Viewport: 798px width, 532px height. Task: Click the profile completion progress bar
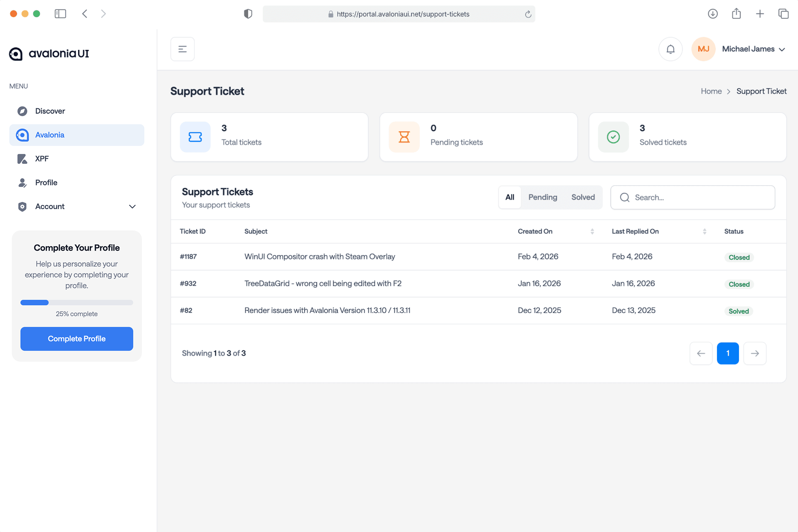[76, 303]
